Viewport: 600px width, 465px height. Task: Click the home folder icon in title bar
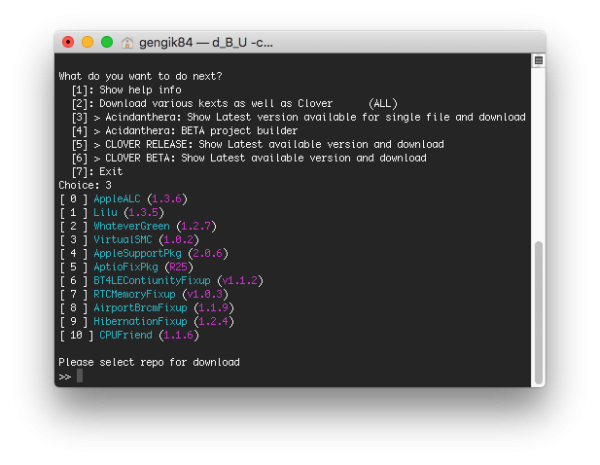pyautogui.click(x=127, y=43)
